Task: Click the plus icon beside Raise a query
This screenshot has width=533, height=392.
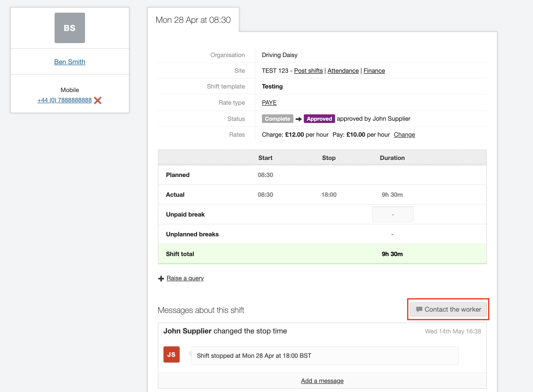Action: coord(161,279)
